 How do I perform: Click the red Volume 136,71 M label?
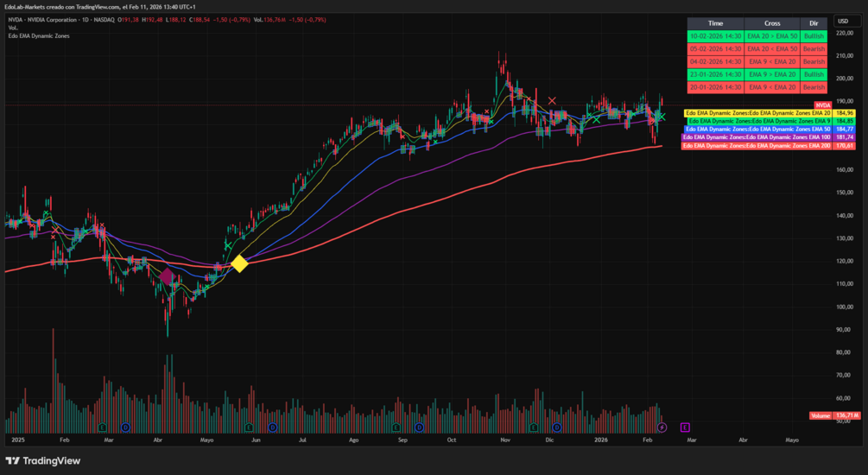pos(835,415)
